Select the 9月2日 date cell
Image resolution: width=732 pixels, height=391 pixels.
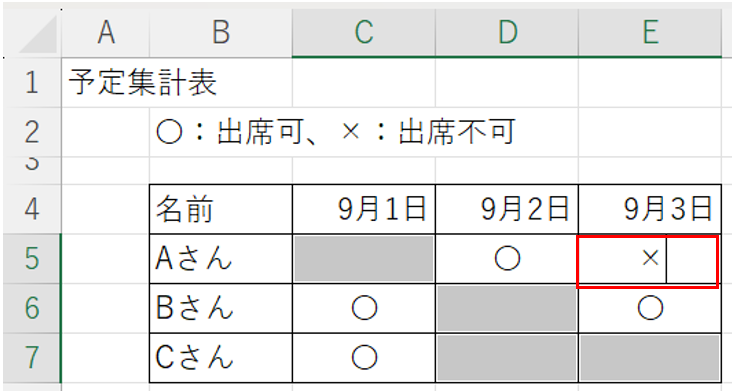[507, 209]
